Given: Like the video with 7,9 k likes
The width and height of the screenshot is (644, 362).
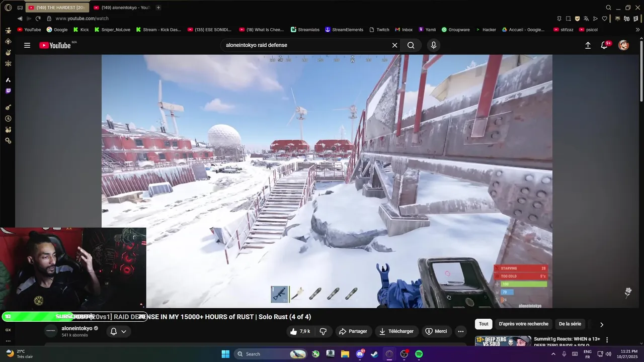Looking at the screenshot, I should point(300,331).
